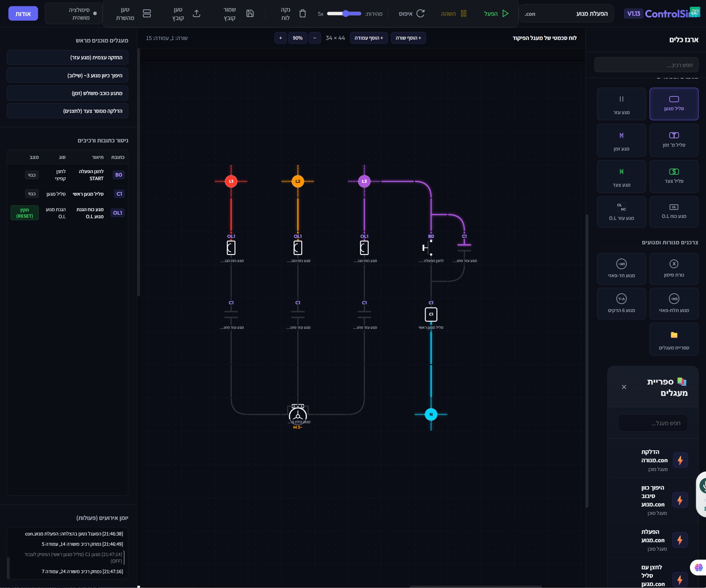Search circuits in library search field
The image size is (706, 588).
click(x=652, y=423)
